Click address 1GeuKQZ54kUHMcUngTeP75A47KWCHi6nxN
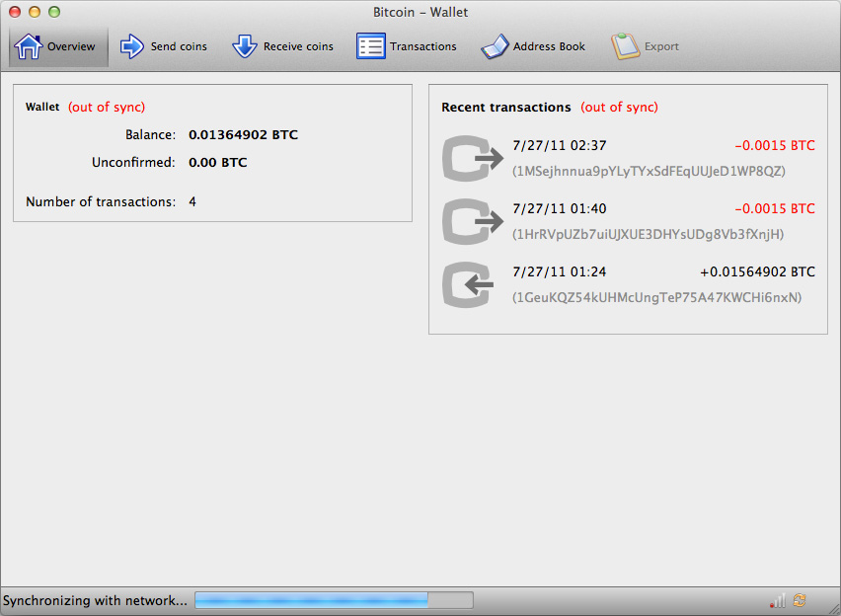 [x=657, y=297]
